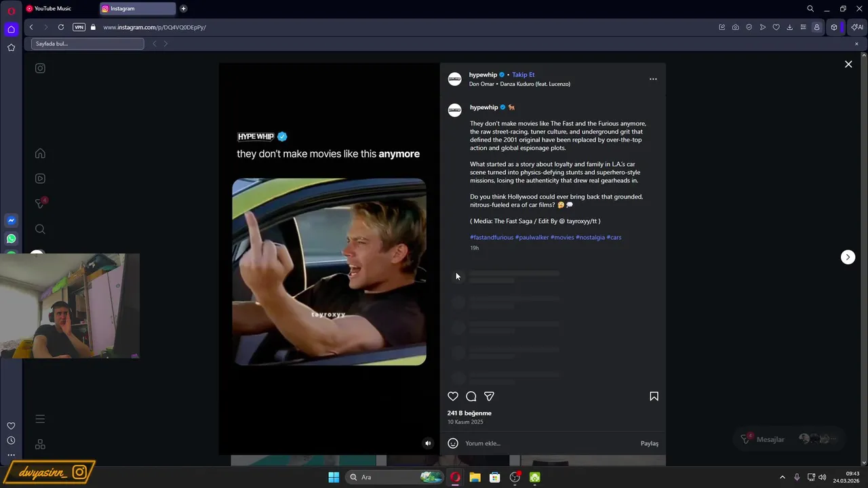Go to the next post arrow
Viewport: 868px width, 488px height.
click(848, 257)
